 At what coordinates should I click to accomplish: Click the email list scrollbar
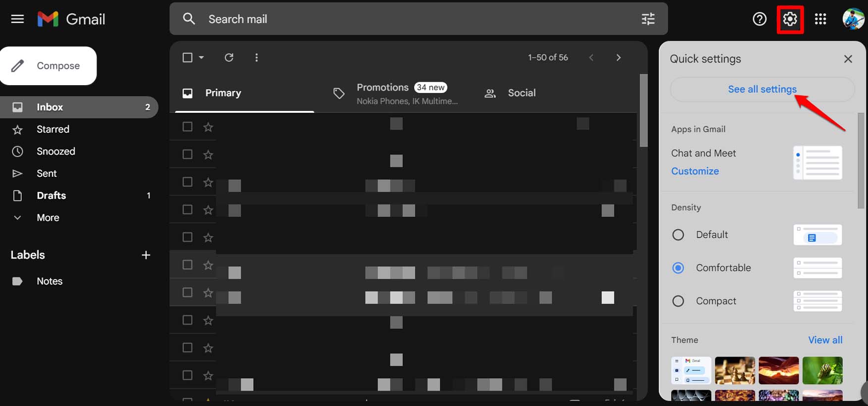(x=644, y=110)
